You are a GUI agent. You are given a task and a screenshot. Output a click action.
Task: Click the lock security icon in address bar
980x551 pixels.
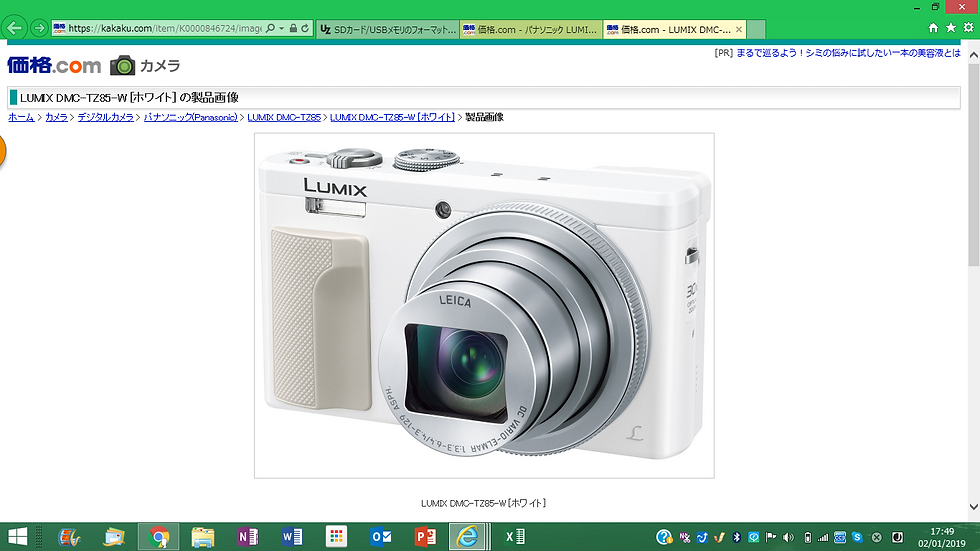point(293,28)
